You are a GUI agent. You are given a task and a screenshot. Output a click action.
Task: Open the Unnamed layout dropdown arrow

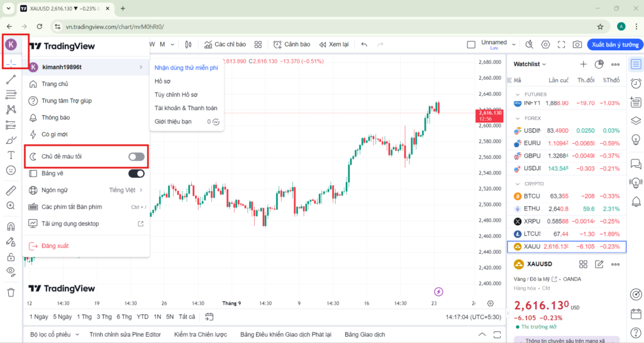(x=513, y=45)
